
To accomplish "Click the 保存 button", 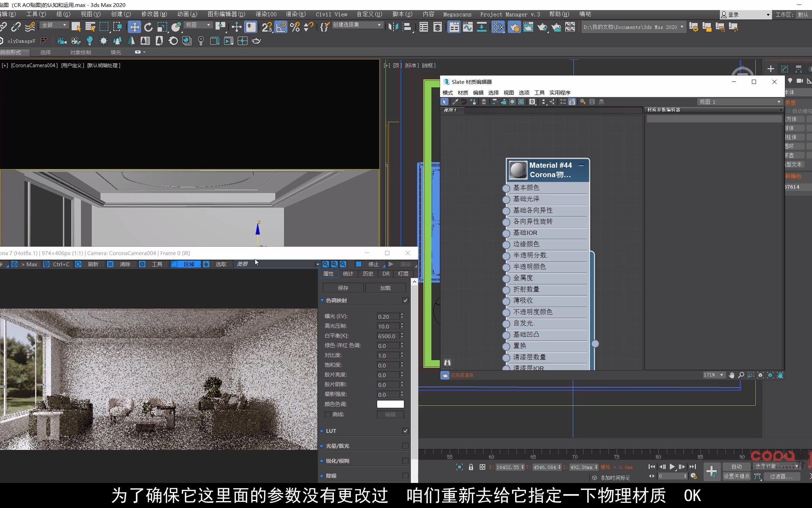I will 343,288.
